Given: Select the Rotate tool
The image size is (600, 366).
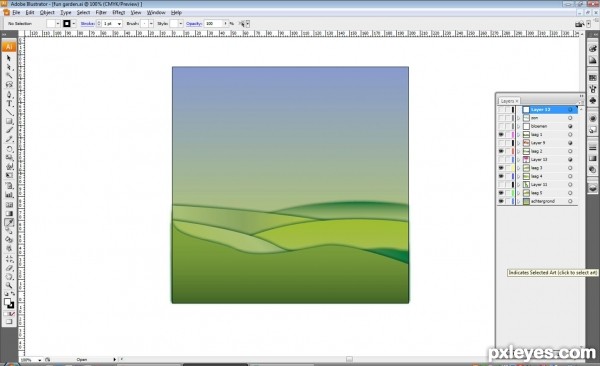Looking at the screenshot, I should [x=9, y=149].
